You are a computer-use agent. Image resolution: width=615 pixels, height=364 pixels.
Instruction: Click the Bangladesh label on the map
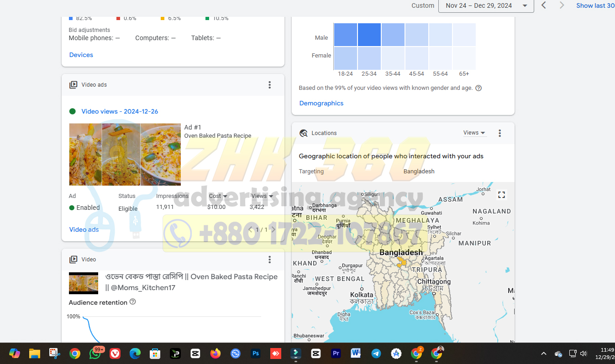click(x=401, y=252)
